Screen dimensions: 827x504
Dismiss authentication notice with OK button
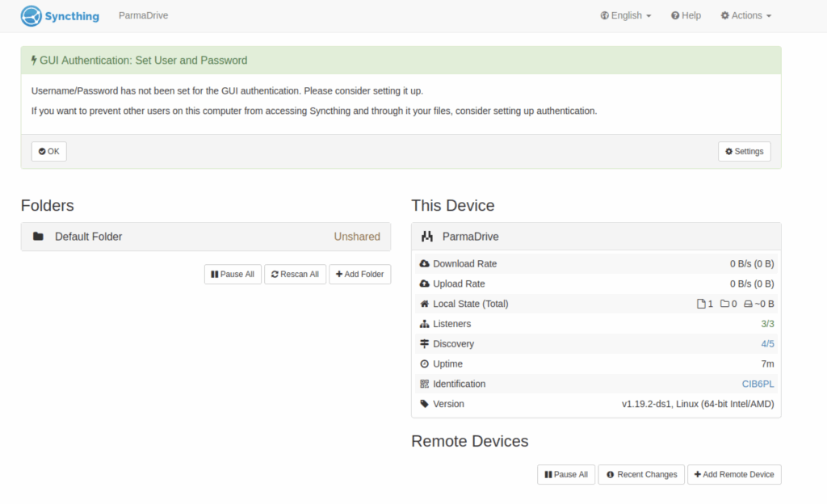49,151
